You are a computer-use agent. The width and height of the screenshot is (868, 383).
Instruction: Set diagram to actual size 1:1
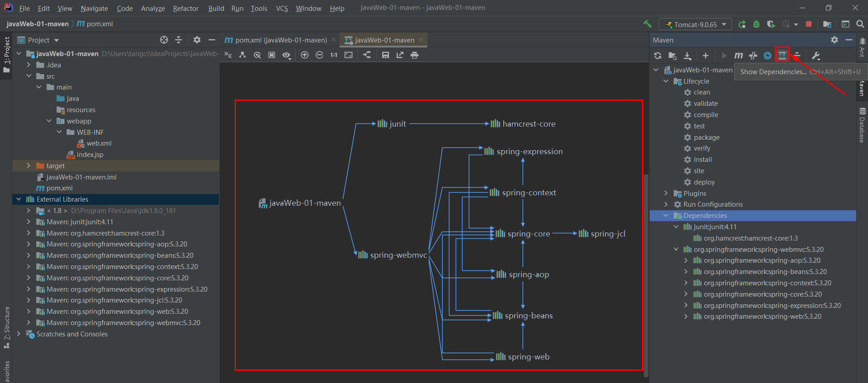(x=334, y=55)
